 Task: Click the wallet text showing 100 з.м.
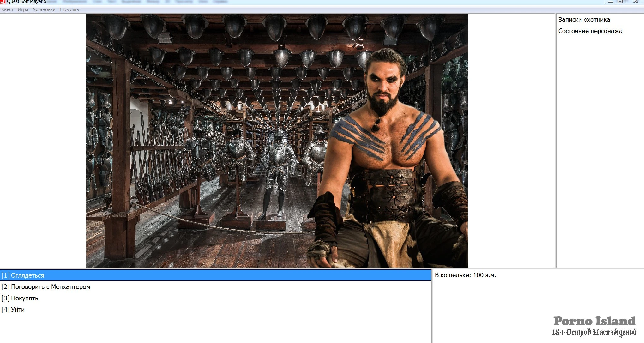point(465,275)
